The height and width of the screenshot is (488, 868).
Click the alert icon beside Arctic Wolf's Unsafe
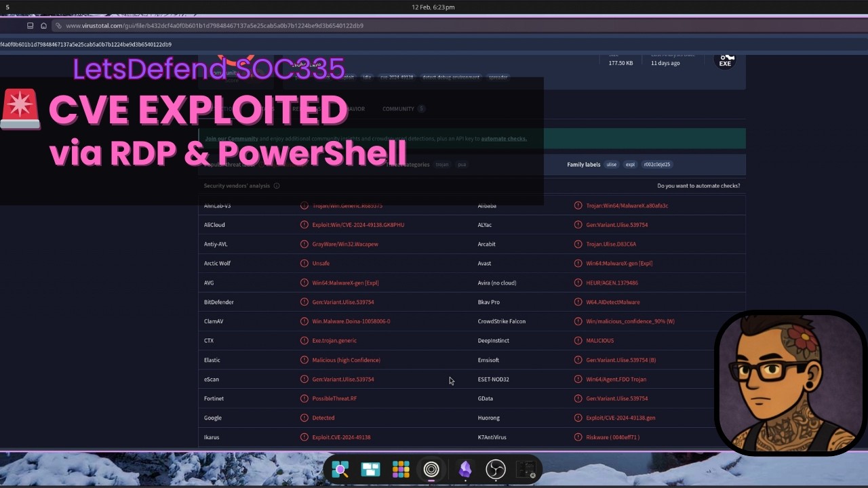(x=304, y=264)
